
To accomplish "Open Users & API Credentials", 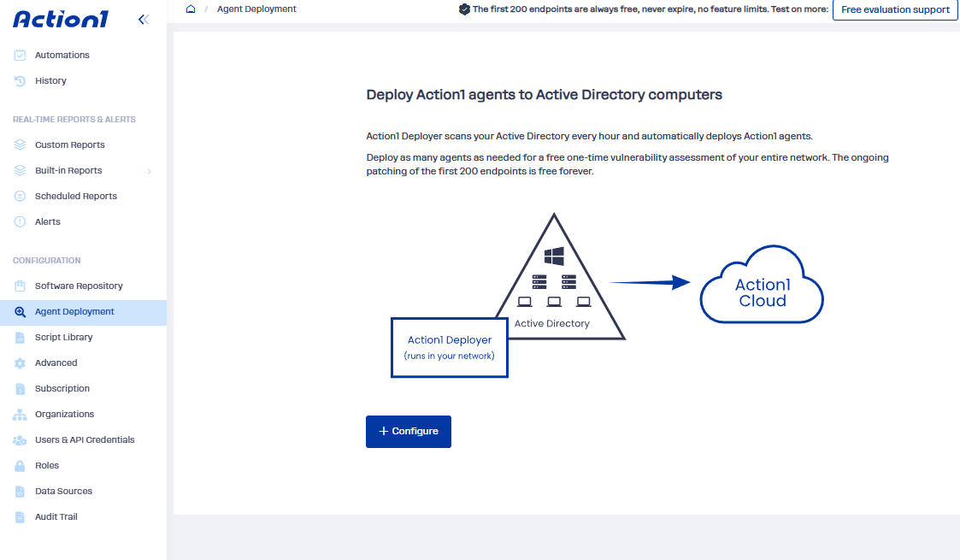I will [x=83, y=440].
